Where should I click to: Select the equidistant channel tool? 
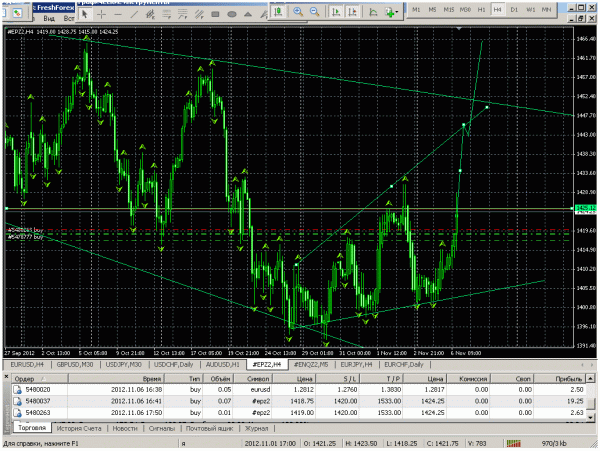(150, 15)
